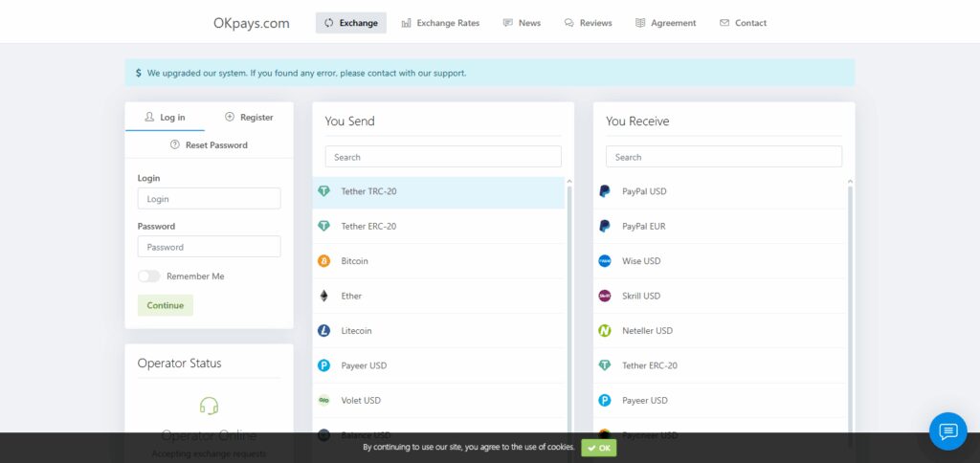Click the operator headset icon

[209, 407]
